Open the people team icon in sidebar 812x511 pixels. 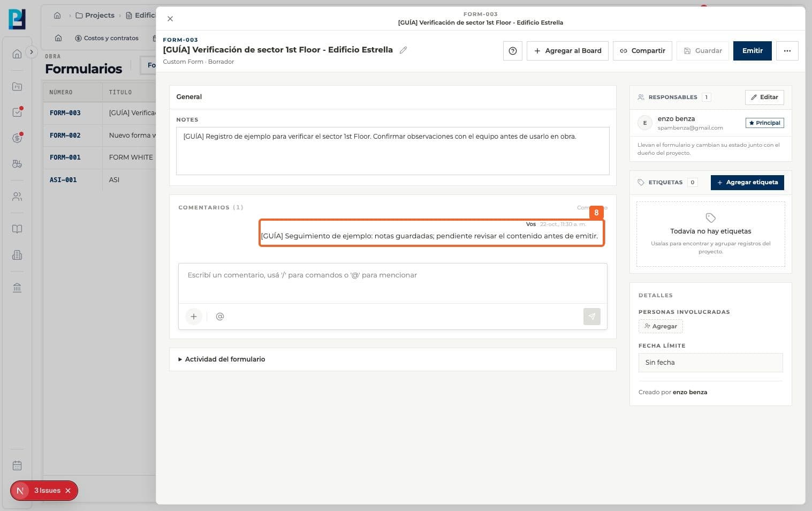[x=17, y=197]
